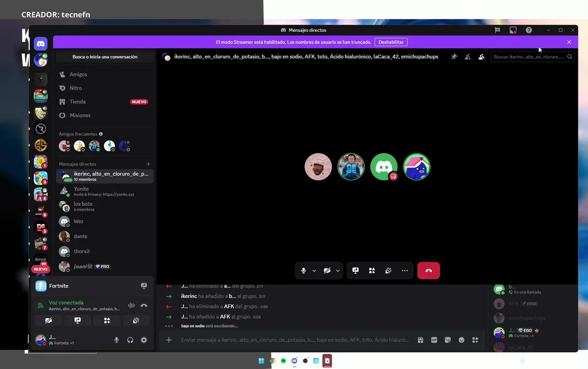Open Amigos tab
The width and height of the screenshot is (588, 369).
pos(105,74)
